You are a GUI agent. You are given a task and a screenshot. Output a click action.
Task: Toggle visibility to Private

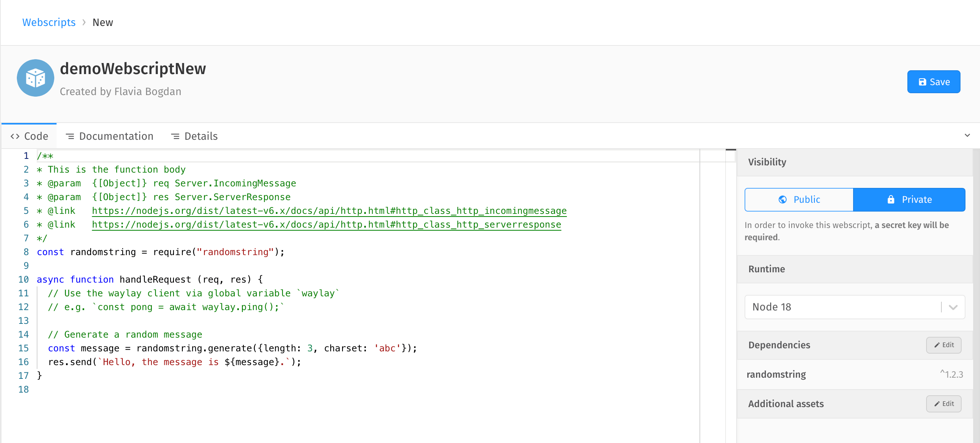909,199
